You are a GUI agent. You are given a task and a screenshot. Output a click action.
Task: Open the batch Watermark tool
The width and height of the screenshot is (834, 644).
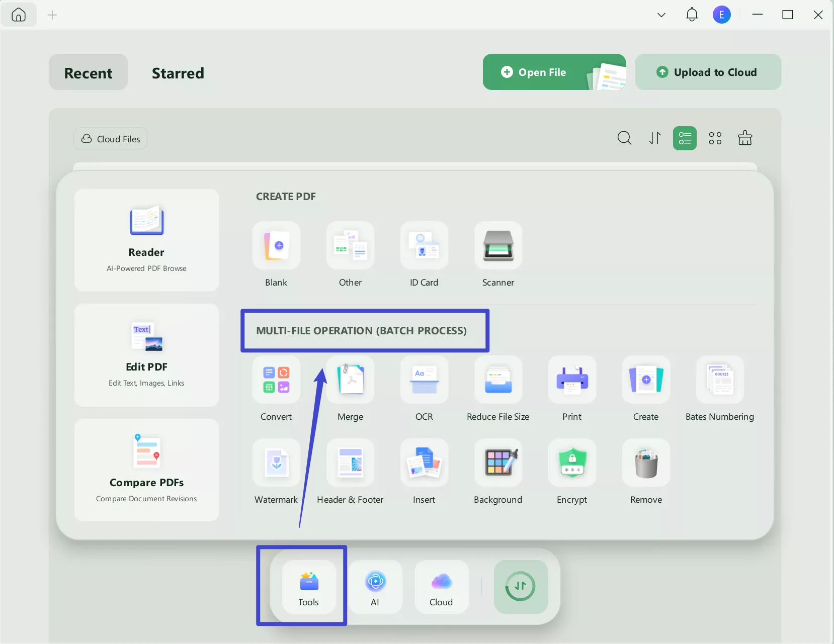(276, 463)
